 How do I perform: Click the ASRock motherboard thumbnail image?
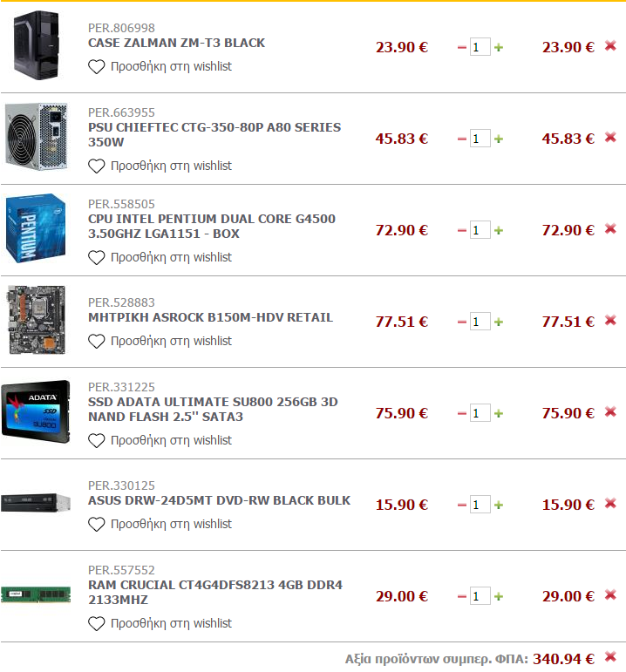[37, 320]
